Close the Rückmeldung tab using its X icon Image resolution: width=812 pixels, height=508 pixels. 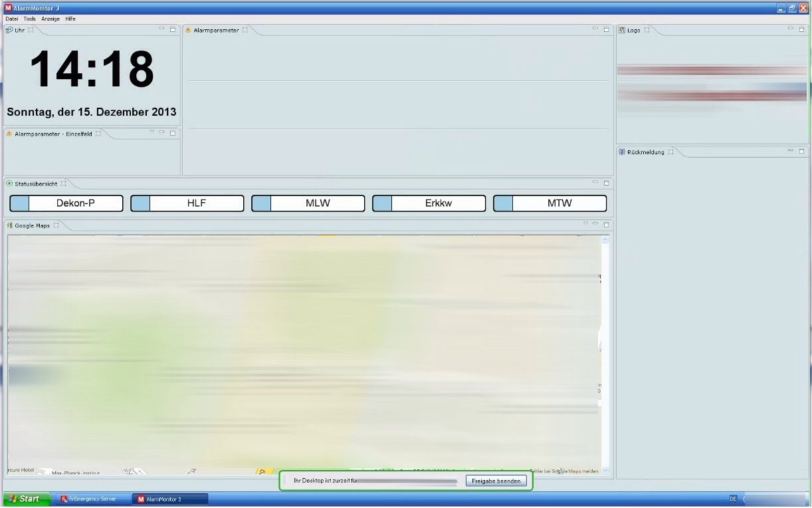pyautogui.click(x=671, y=152)
